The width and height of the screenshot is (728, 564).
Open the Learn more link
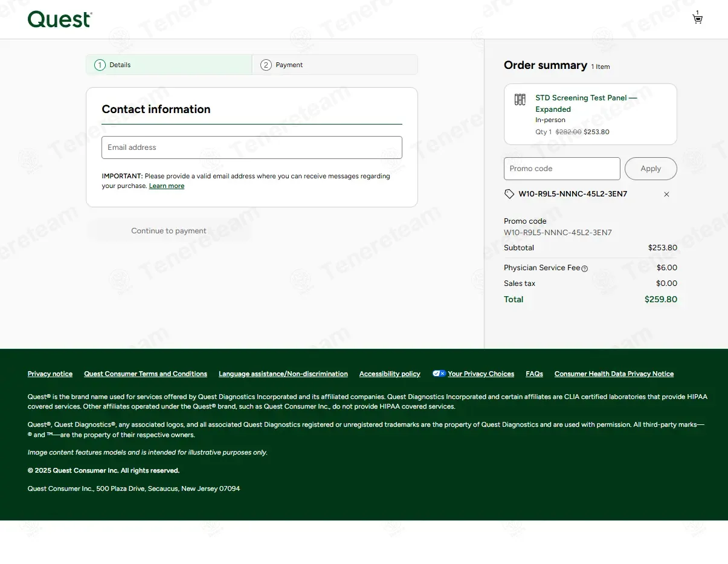[x=167, y=186]
